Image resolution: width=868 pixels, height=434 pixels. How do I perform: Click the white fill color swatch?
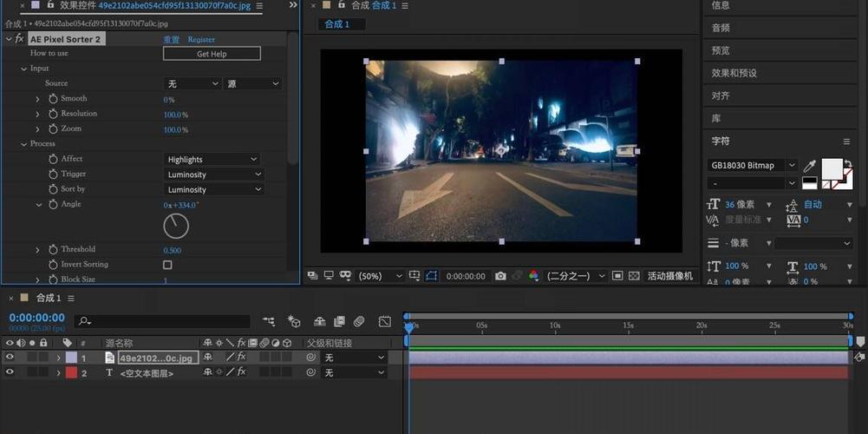[x=832, y=168]
